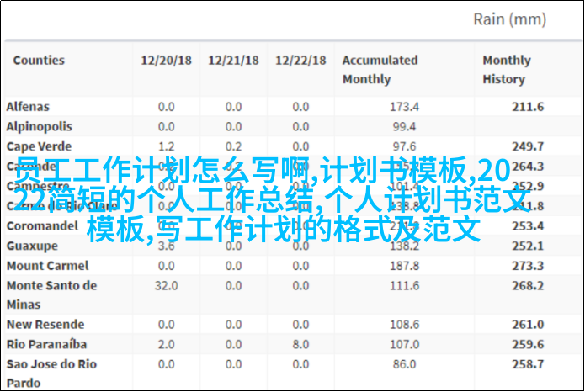Open Alfenas monthly history value 211.6

click(528, 107)
